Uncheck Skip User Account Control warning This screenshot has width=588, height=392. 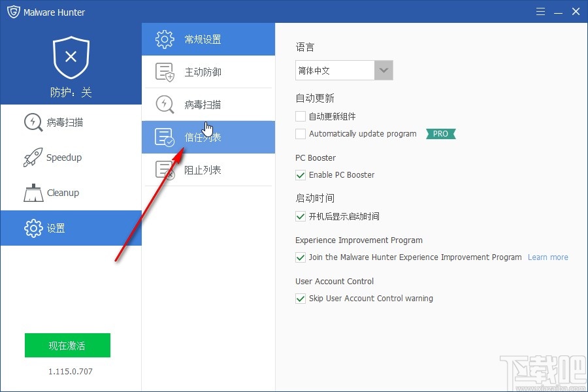point(301,299)
